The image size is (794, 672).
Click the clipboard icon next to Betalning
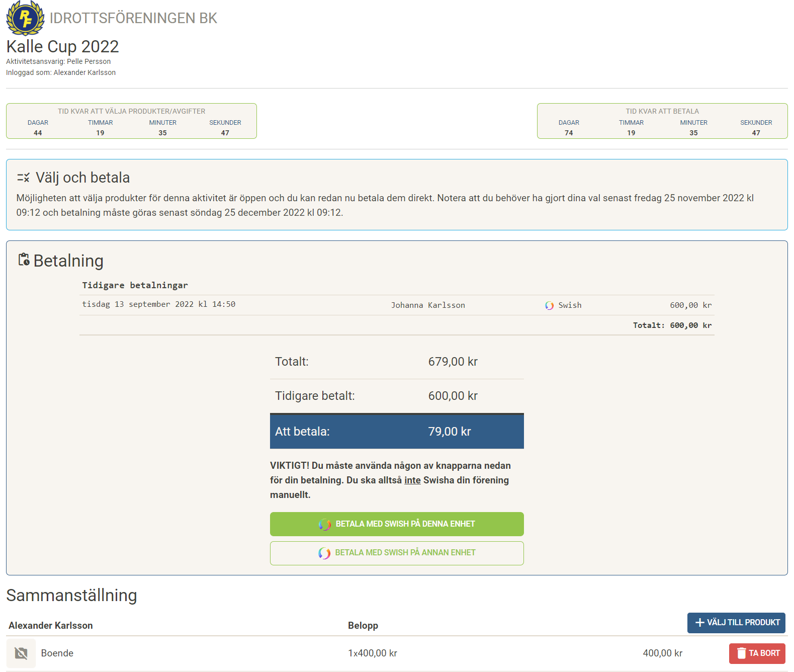(24, 260)
